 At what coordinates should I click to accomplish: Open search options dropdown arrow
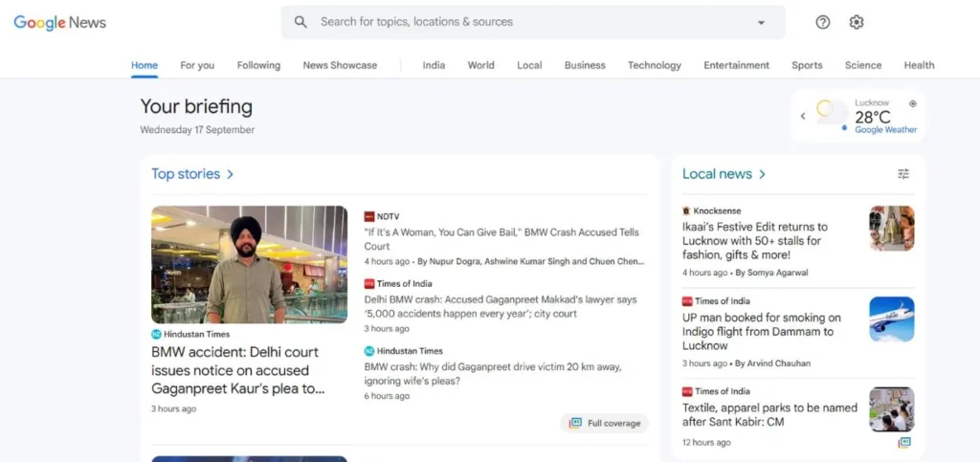[762, 23]
